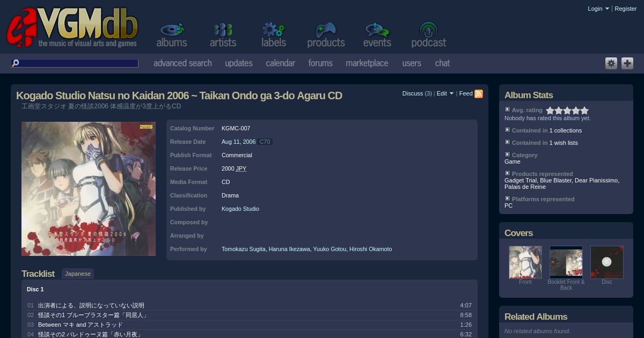Open Blue Blaster product link
644x338 pixels.
pos(555,180)
